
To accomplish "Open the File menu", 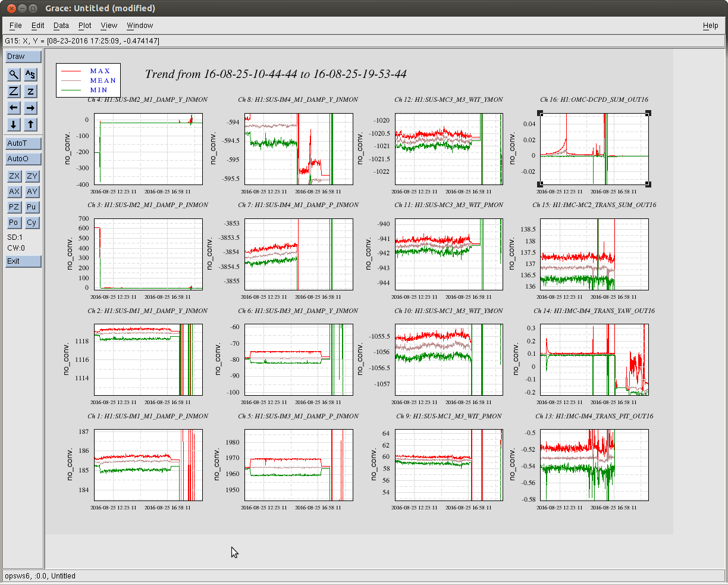I will pyautogui.click(x=15, y=26).
